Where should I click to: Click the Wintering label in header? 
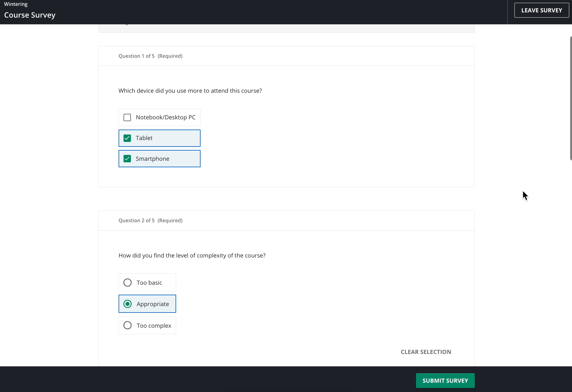click(15, 4)
